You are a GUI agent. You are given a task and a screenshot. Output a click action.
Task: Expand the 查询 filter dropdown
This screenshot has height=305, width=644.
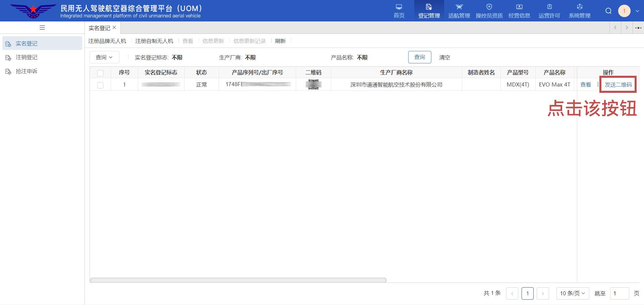pos(104,57)
